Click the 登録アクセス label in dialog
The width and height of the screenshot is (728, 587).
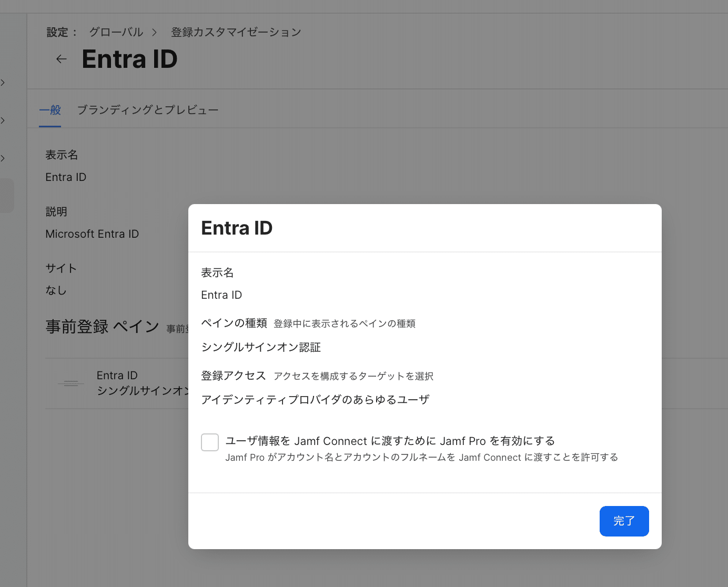coord(234,376)
